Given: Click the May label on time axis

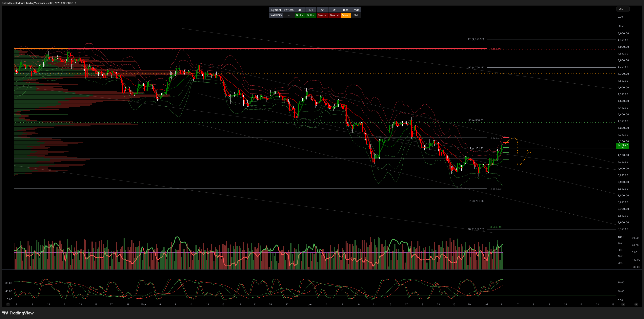Looking at the screenshot, I should click(143, 305).
